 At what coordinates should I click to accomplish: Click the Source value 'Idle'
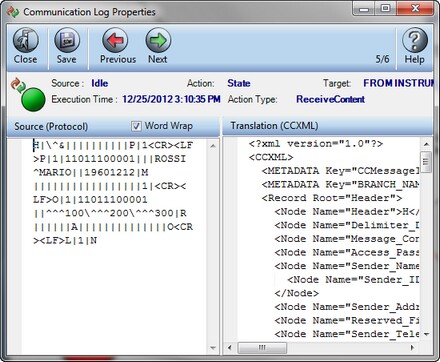point(100,83)
